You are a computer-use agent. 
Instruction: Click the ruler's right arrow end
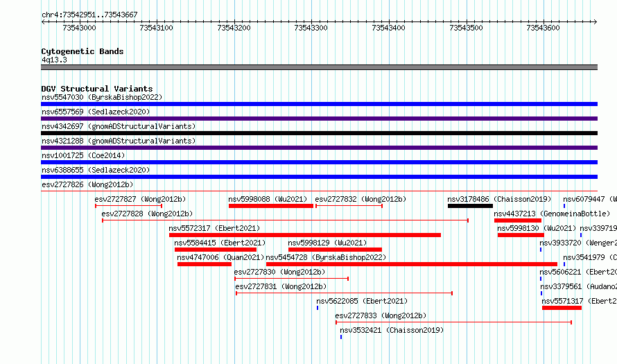point(596,21)
